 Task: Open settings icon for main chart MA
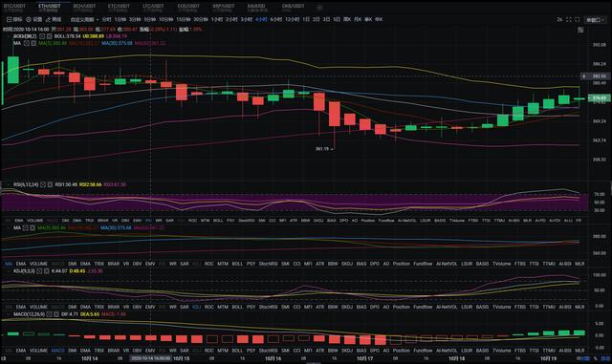tap(26, 43)
